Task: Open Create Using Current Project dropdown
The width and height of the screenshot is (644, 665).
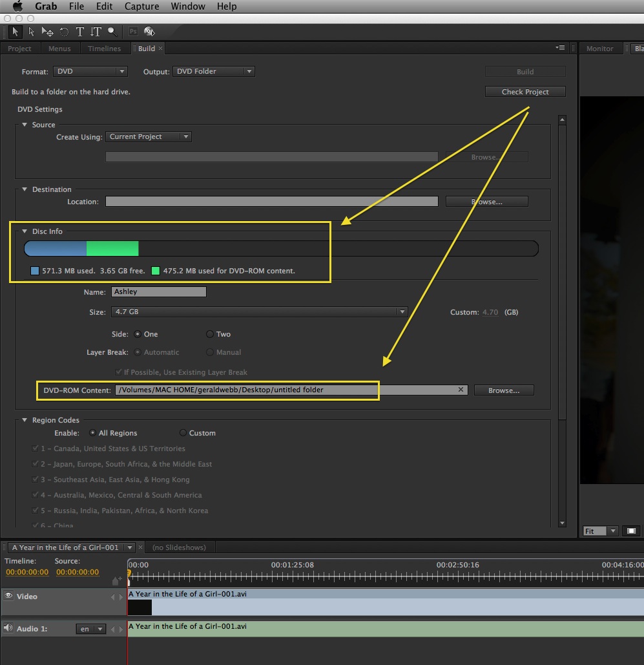Action: coord(149,136)
